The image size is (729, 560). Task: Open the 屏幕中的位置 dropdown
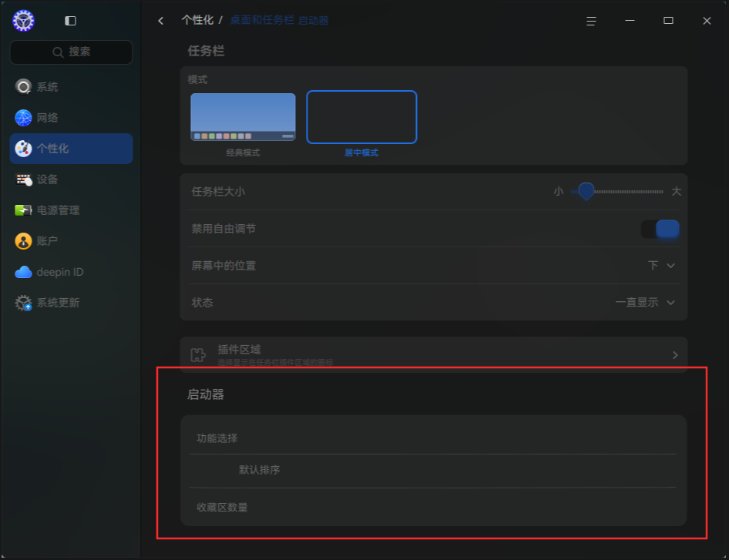click(x=661, y=265)
